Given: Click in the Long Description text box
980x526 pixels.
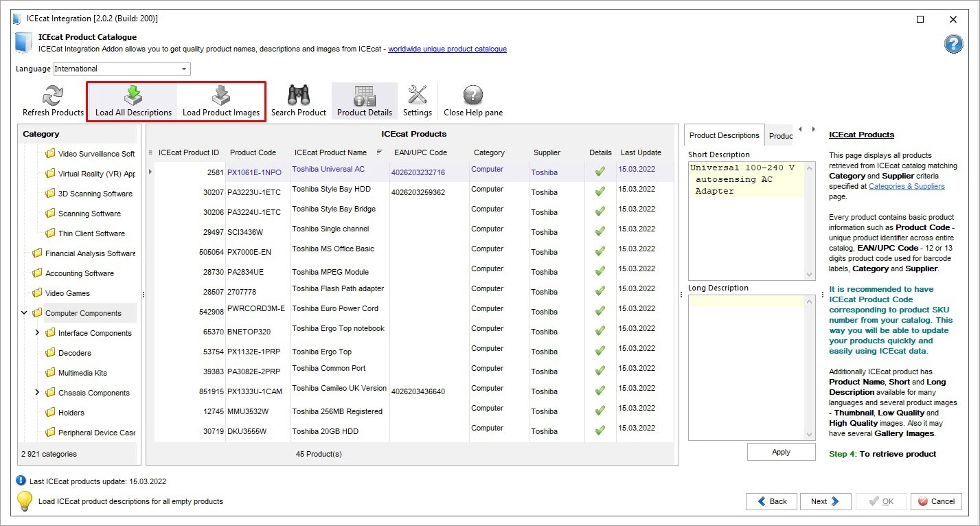Looking at the screenshot, I should tap(751, 367).
